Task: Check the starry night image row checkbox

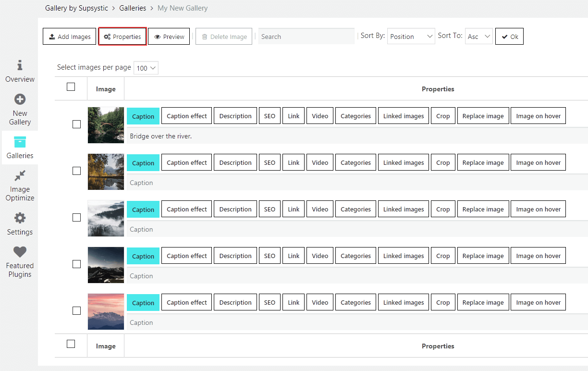Action: click(x=76, y=264)
